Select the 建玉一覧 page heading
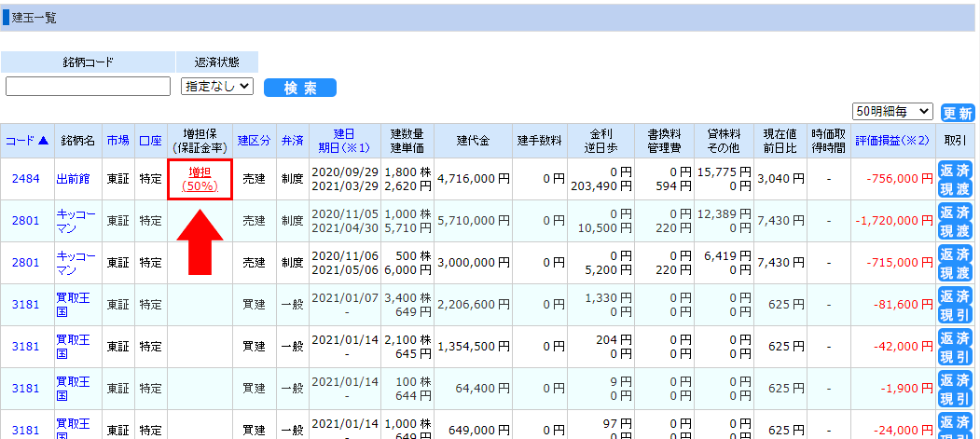 34,18
